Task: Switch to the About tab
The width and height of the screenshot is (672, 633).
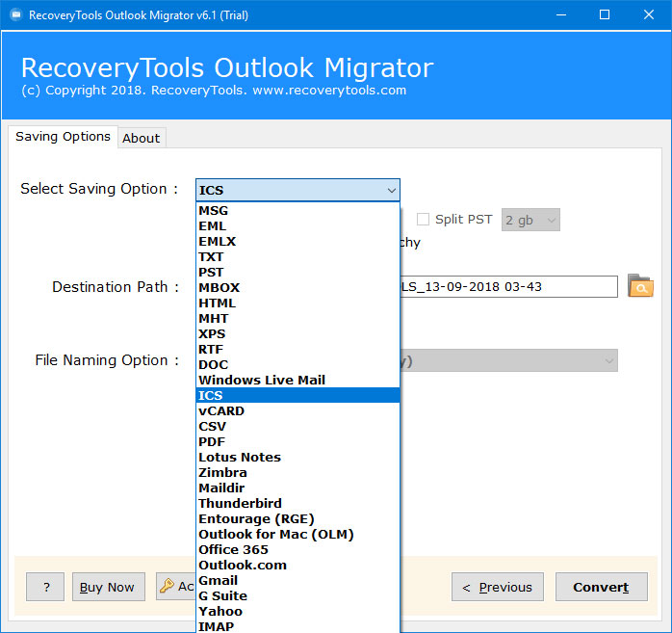Action: click(141, 138)
